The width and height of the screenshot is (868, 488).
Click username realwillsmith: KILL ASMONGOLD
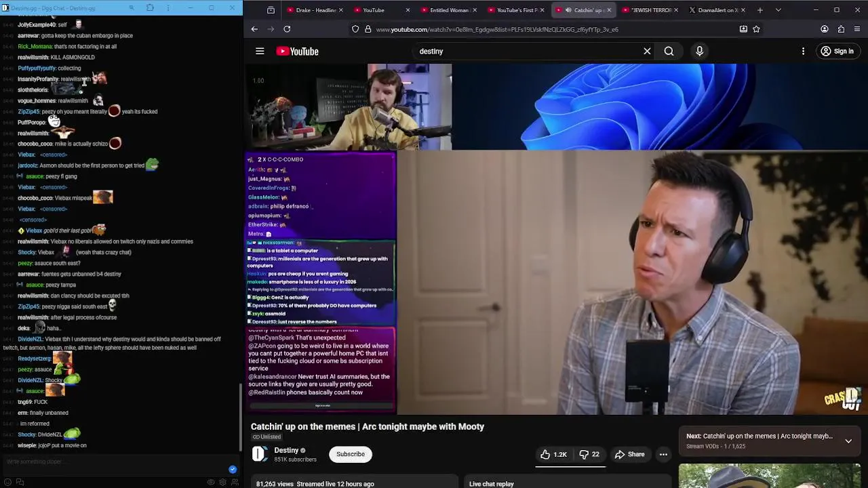pyautogui.click(x=33, y=58)
